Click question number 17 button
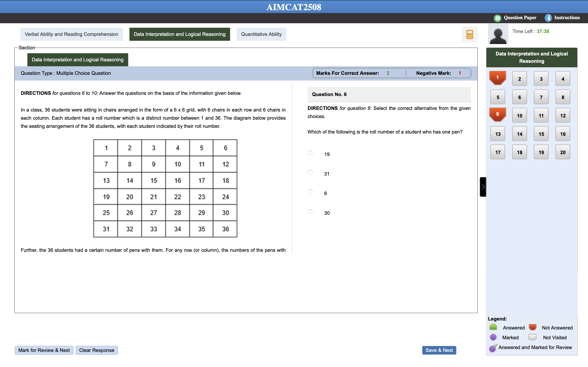588x367 pixels. pyautogui.click(x=497, y=152)
